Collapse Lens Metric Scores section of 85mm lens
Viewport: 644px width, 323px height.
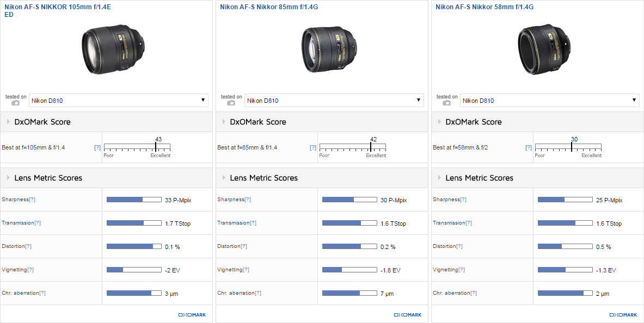[x=260, y=178]
